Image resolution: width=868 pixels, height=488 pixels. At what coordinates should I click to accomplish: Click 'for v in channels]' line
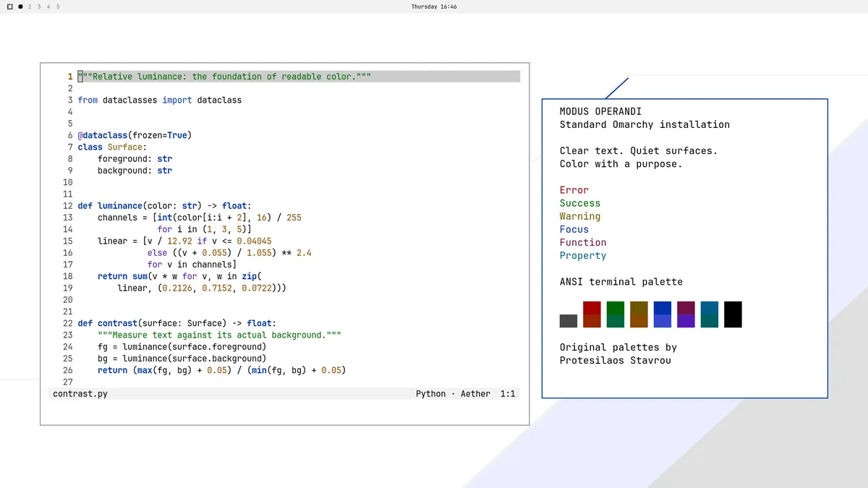pos(192,265)
